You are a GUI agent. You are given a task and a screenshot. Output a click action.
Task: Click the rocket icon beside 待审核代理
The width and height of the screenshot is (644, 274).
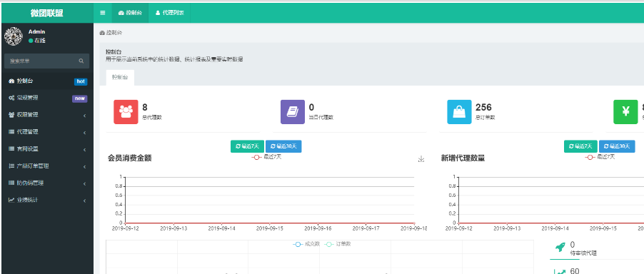click(x=559, y=247)
